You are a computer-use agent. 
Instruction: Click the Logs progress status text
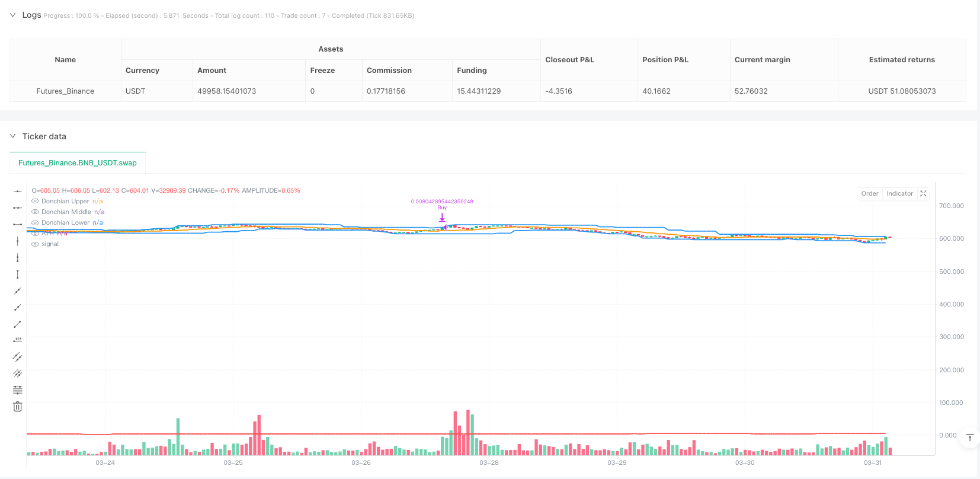point(229,16)
